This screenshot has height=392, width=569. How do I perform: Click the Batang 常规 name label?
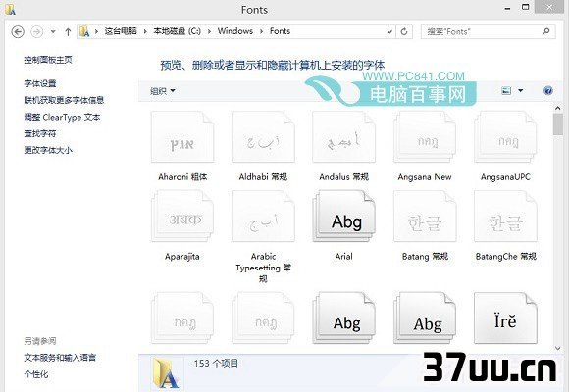(x=425, y=257)
